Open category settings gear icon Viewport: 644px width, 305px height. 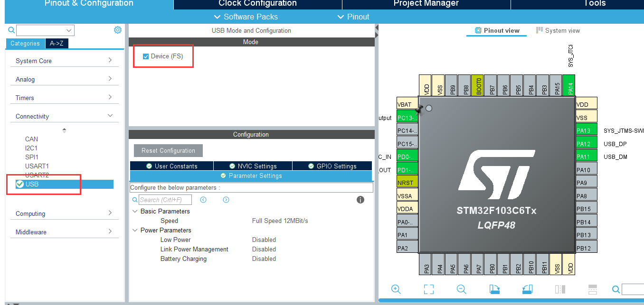tap(118, 30)
